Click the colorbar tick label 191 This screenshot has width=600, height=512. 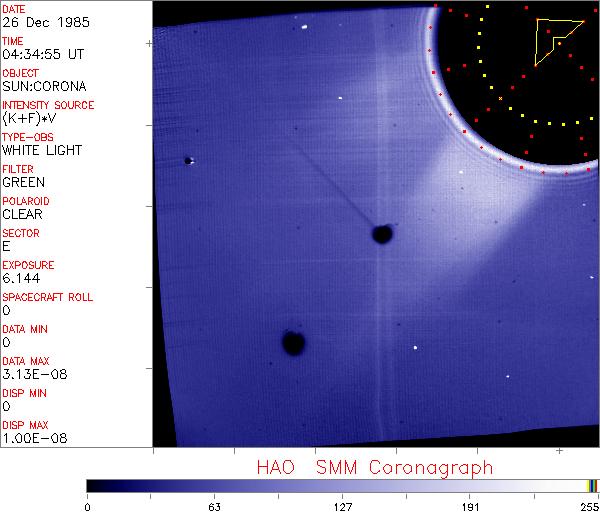click(x=470, y=507)
